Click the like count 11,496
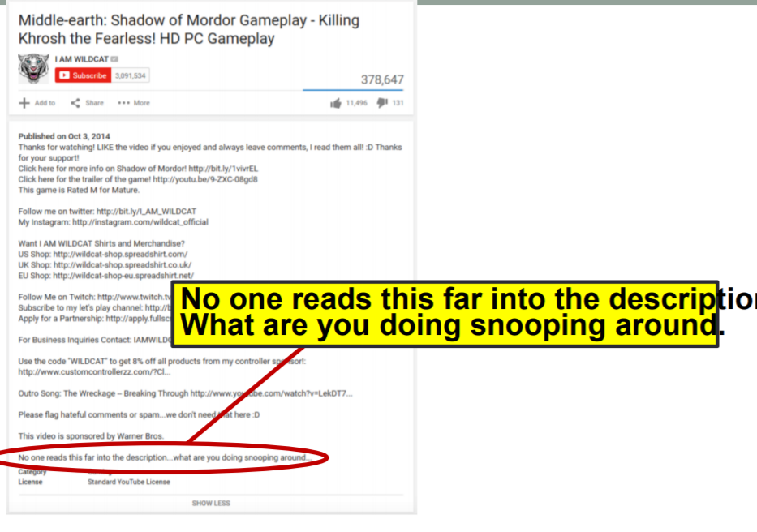 [356, 103]
